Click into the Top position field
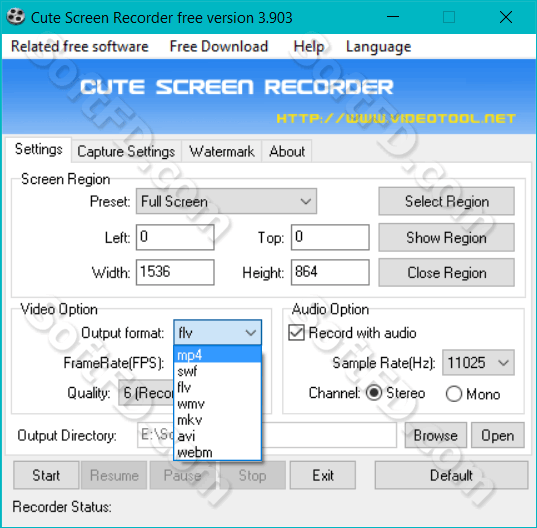 [x=330, y=237]
